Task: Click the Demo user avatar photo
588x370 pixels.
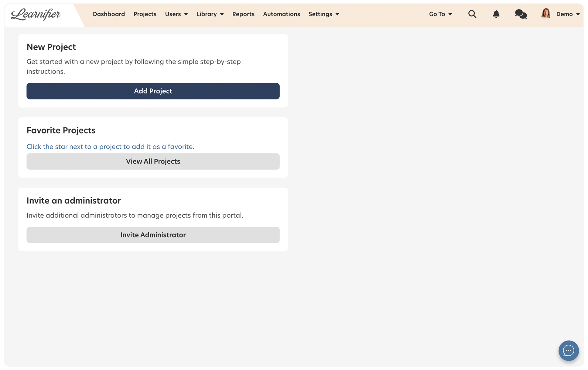Action: pos(546,14)
